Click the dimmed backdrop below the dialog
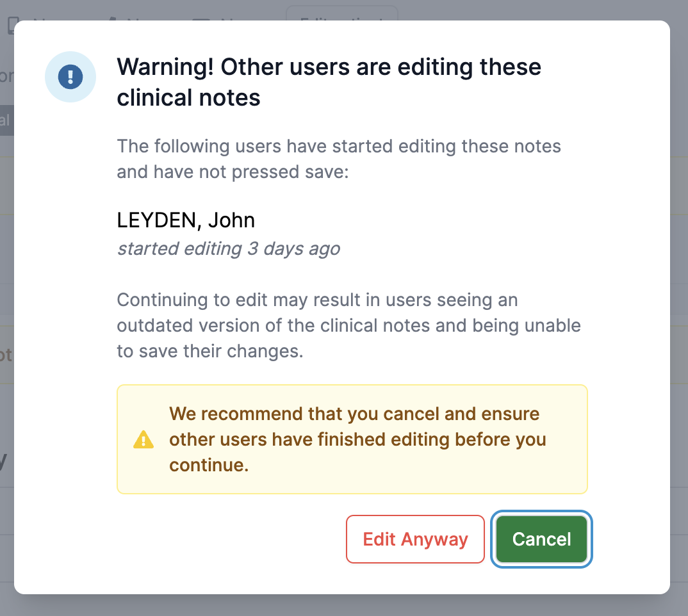The width and height of the screenshot is (688, 616). [x=344, y=606]
